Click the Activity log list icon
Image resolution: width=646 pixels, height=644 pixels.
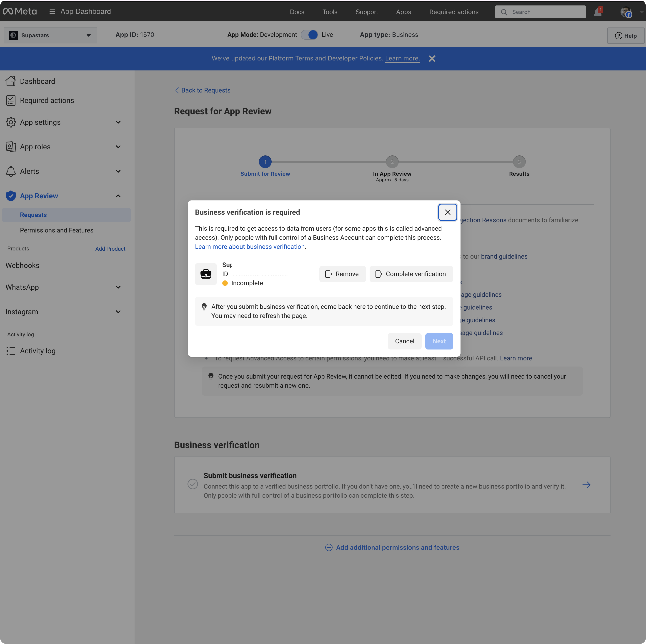(11, 351)
